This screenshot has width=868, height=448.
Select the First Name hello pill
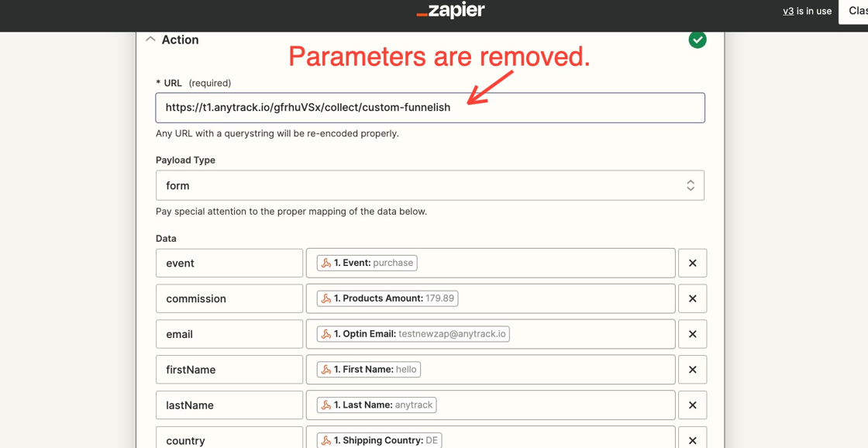tap(369, 370)
